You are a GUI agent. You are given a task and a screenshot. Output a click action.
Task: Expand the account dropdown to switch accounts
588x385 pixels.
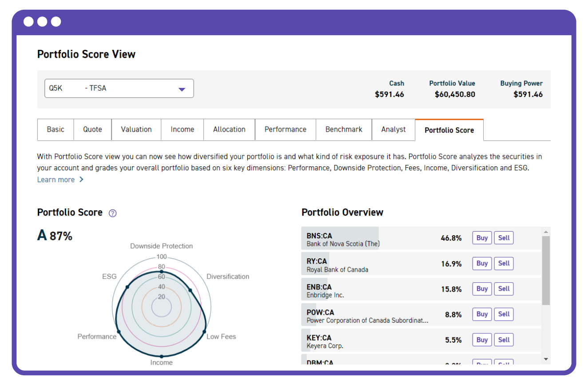[119, 88]
